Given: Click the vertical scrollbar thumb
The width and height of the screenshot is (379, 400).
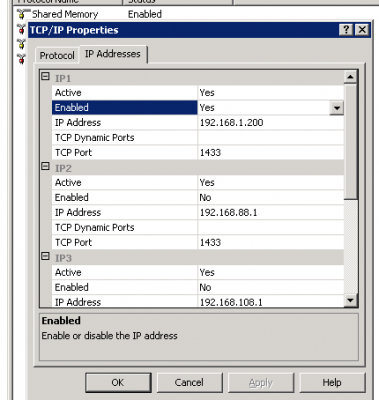Looking at the screenshot, I should coord(350,142).
